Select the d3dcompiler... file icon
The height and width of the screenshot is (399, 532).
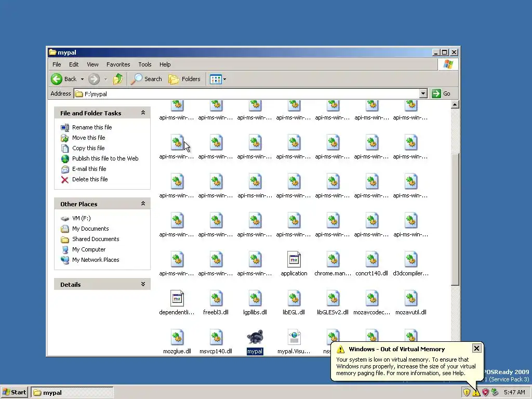(411, 260)
